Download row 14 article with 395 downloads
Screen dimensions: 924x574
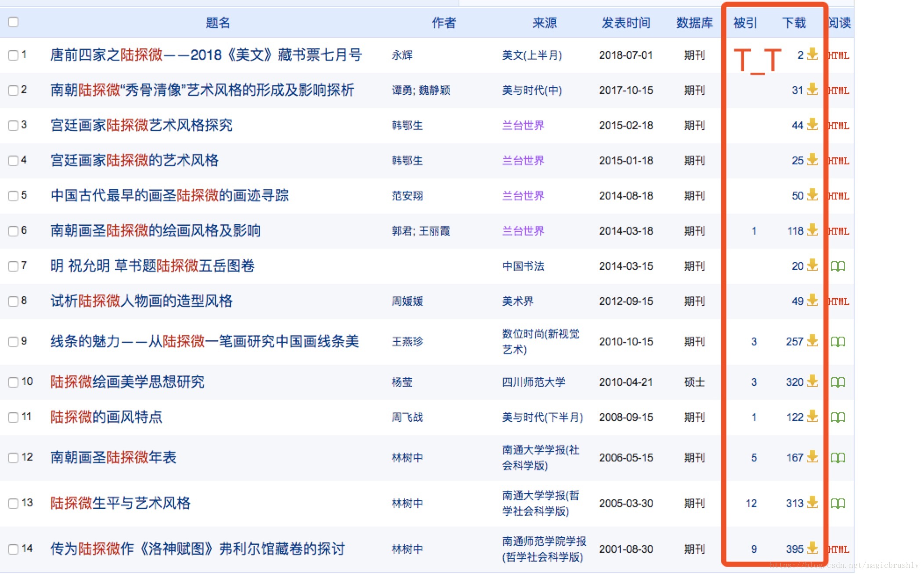point(812,548)
